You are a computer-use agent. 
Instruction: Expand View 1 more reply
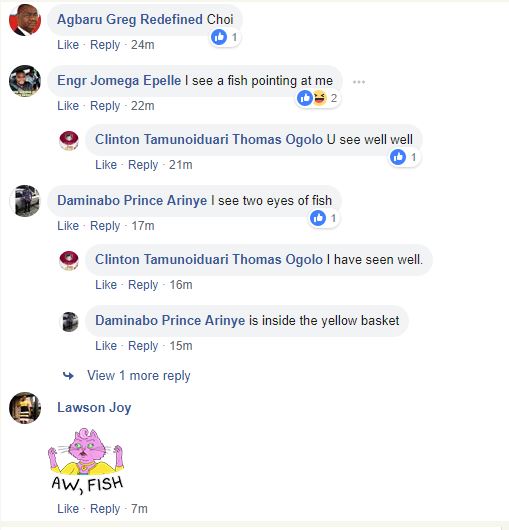click(x=139, y=376)
